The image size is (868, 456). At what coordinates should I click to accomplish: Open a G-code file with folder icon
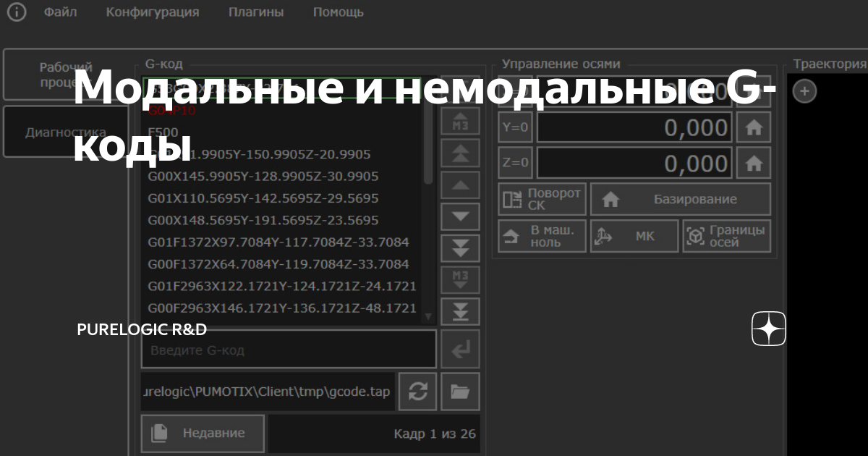[461, 392]
